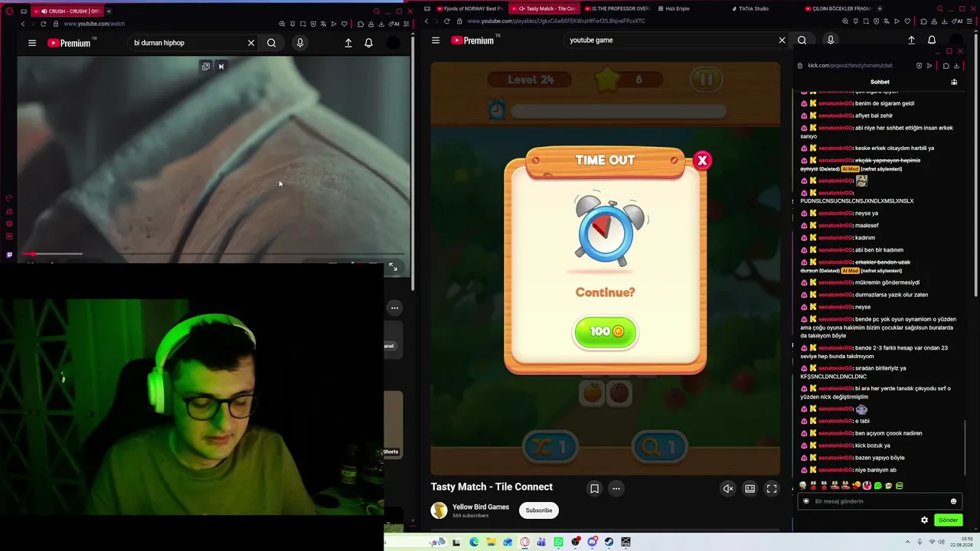Image resolution: width=980 pixels, height=551 pixels.
Task: Open Steam from the taskbar
Action: point(609,542)
